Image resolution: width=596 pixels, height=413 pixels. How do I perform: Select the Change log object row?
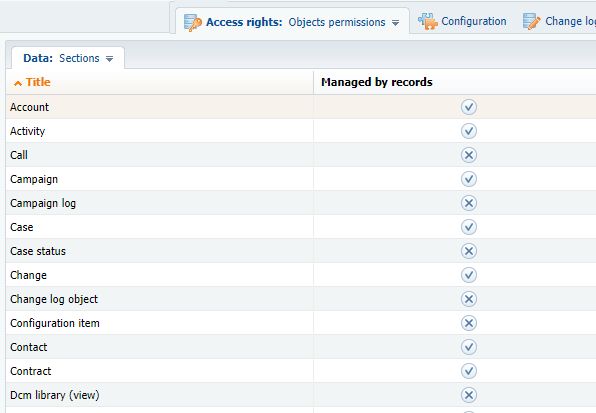tap(301, 299)
